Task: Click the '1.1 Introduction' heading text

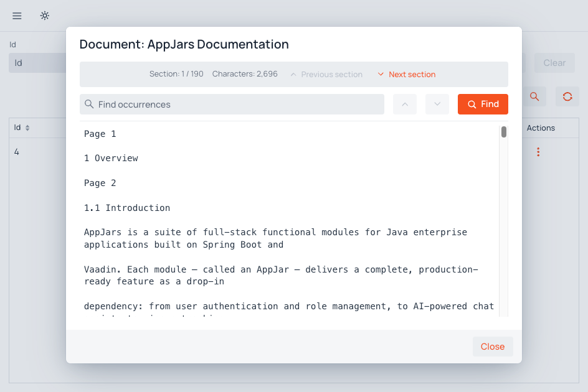Action: (x=127, y=208)
